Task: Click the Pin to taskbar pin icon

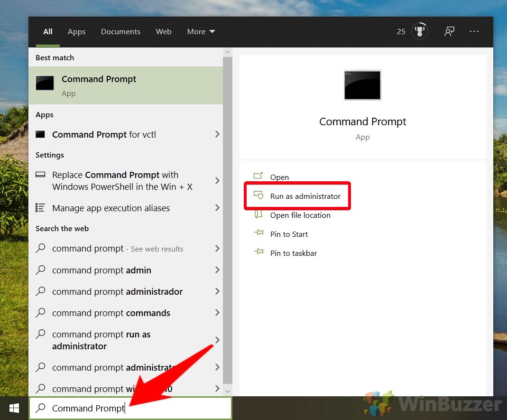Action: click(x=258, y=252)
